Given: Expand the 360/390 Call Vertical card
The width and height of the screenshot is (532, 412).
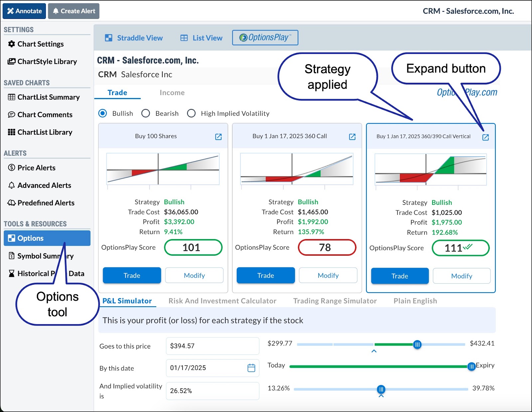Looking at the screenshot, I should 486,137.
